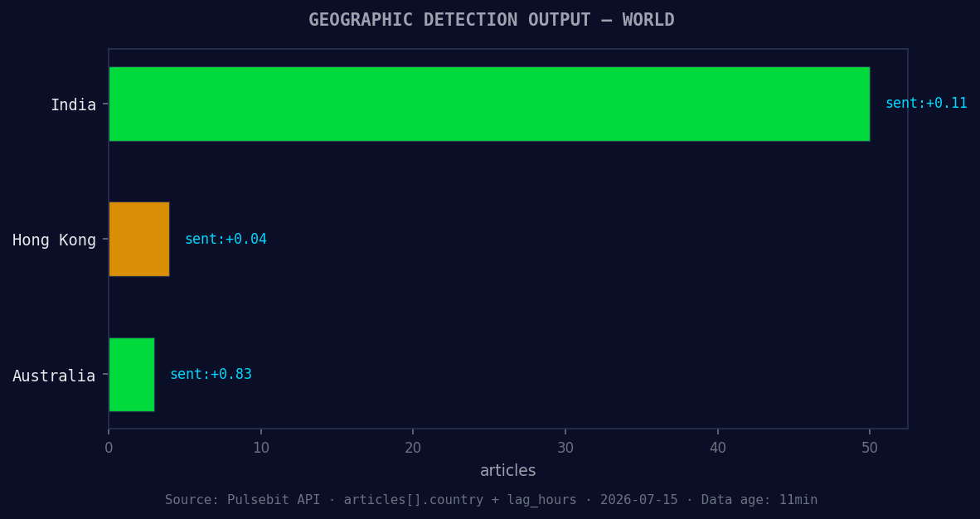Click the 'sent:+0.04' annotation

click(x=226, y=239)
